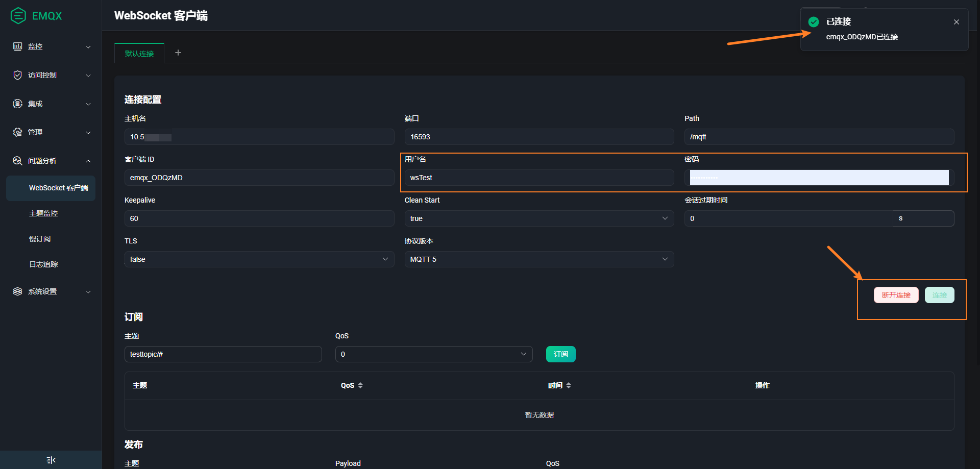The height and width of the screenshot is (469, 980).
Task: Open the Clean Start dropdown
Action: (539, 218)
